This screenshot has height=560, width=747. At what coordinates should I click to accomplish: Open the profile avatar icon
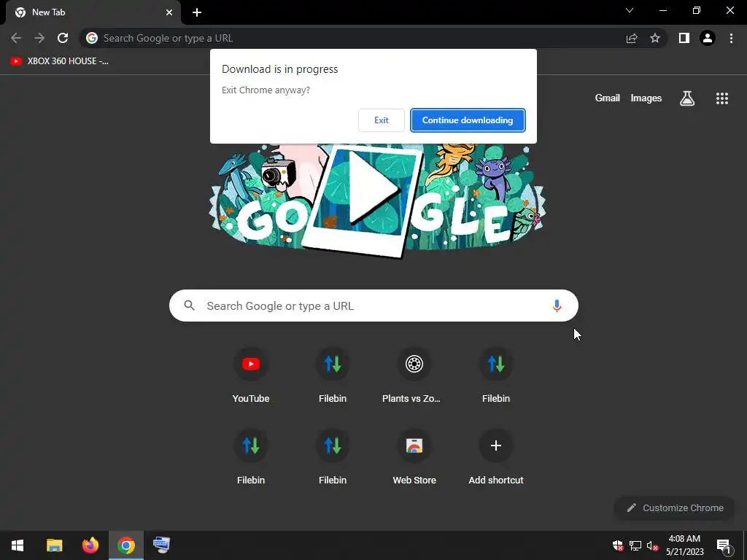[708, 38]
